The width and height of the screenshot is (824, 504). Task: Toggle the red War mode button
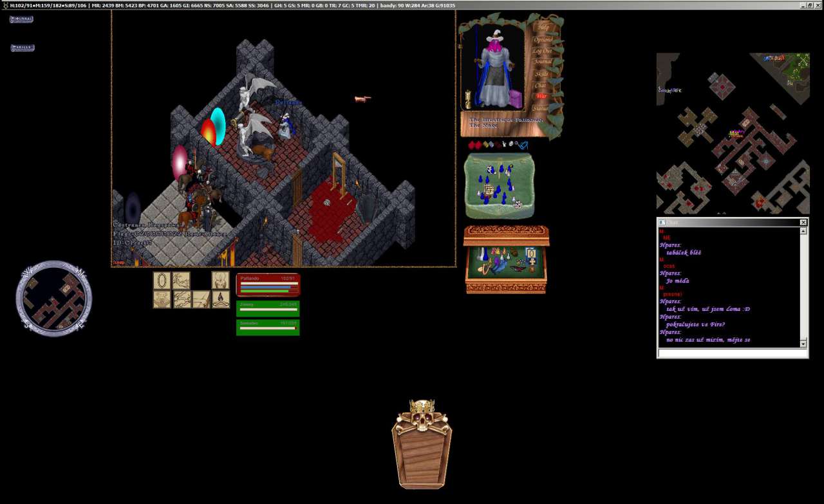click(x=541, y=97)
